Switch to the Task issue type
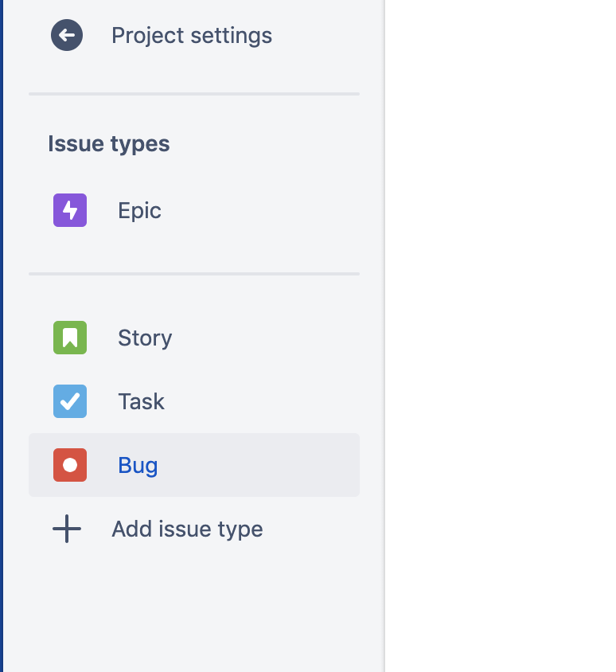 point(141,400)
